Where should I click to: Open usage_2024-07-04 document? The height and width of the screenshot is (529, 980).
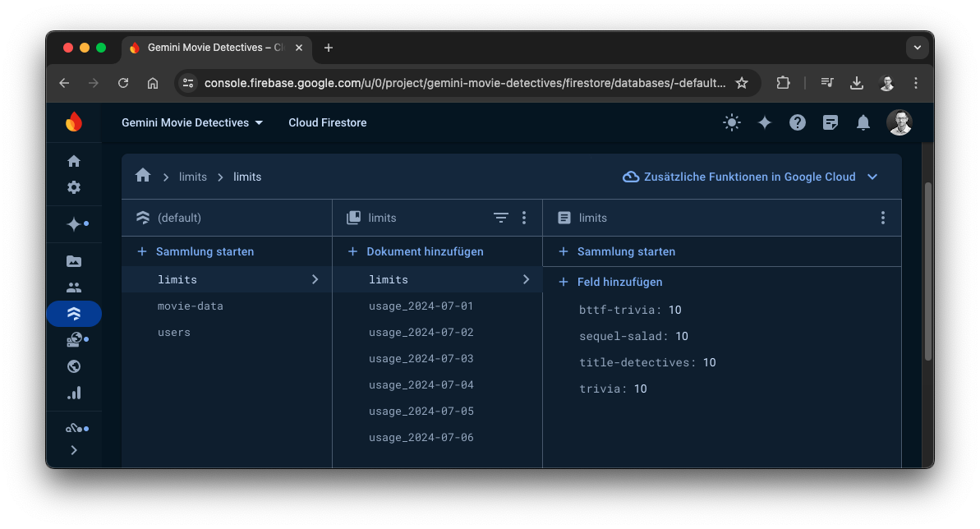click(438, 384)
